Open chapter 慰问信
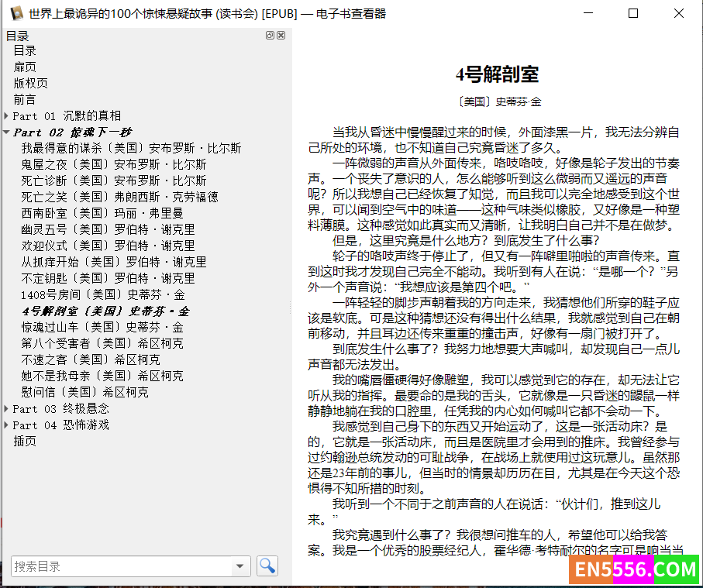Viewport: 703px width, 588px height. (x=84, y=392)
